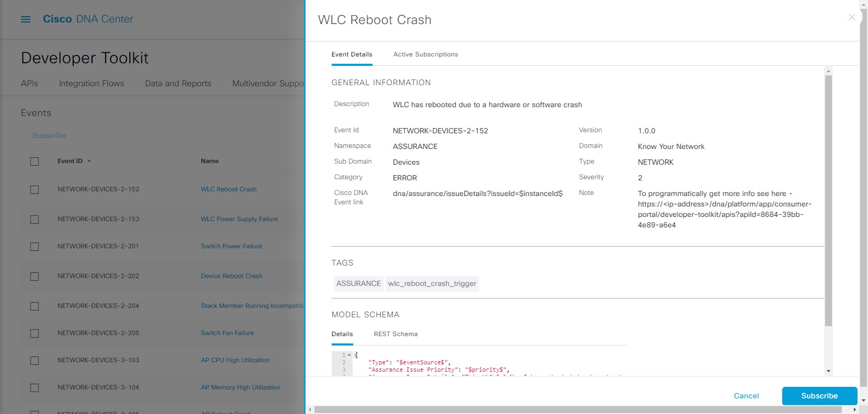Collapse JSON line 1 fold arrow
This screenshot has width=868, height=414.
[x=349, y=355]
